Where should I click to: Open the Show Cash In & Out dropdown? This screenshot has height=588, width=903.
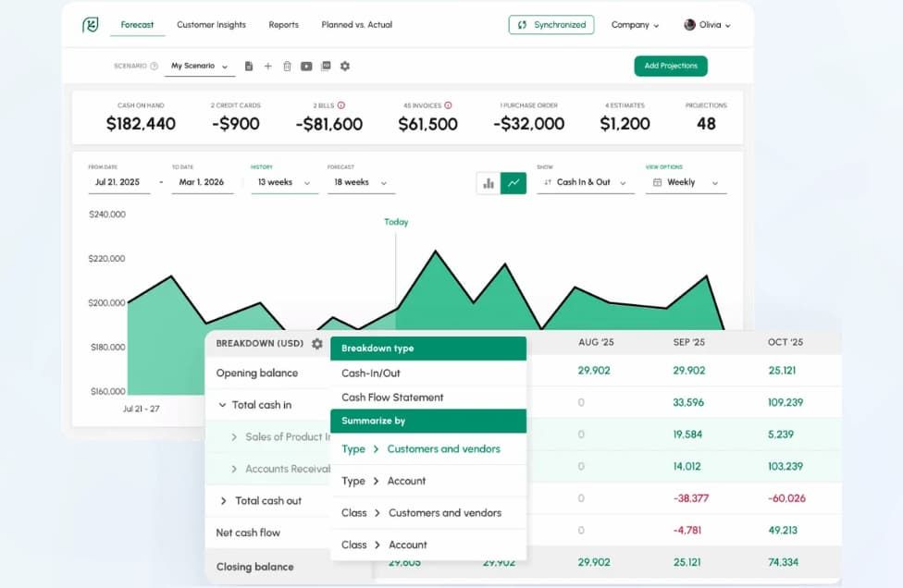(585, 182)
